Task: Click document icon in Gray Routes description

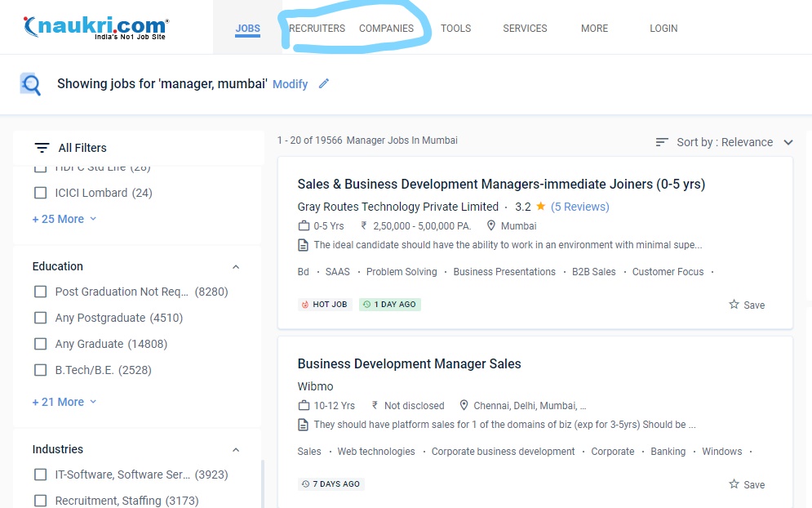Action: point(303,245)
